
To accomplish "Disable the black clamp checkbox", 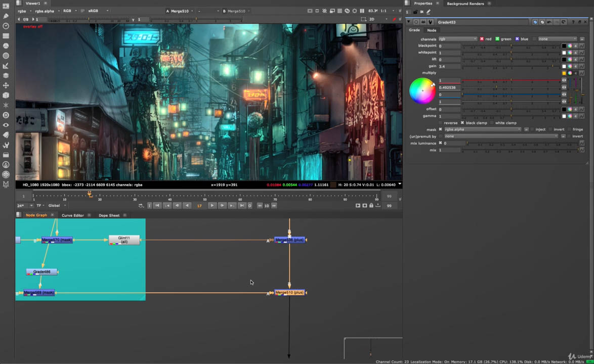I will tap(462, 123).
